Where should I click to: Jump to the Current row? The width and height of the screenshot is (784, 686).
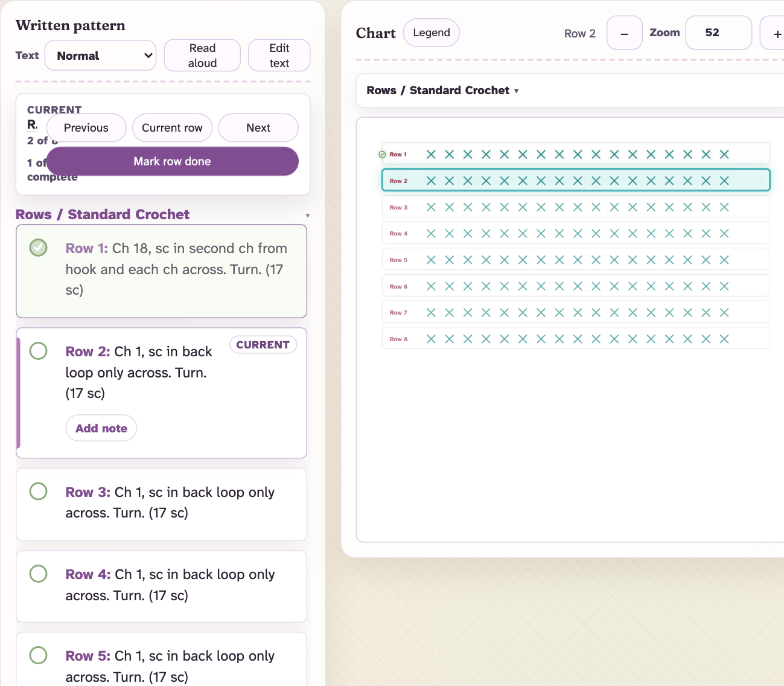[172, 128]
